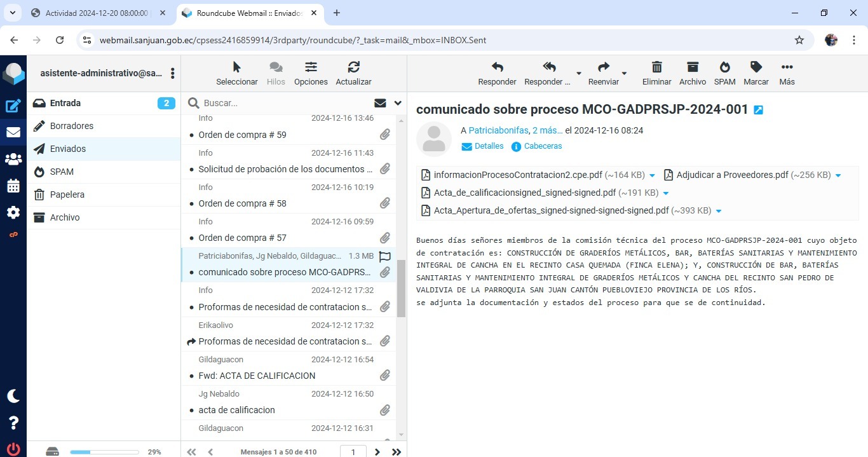Open calendar icon in left sidebar
Image resolution: width=868 pixels, height=457 pixels.
[13, 186]
